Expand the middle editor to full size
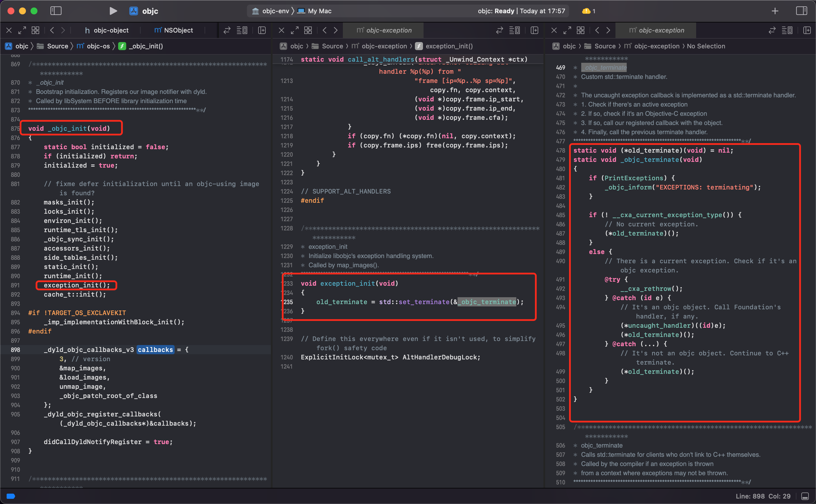Screen dimensions: 816x504 coord(294,30)
